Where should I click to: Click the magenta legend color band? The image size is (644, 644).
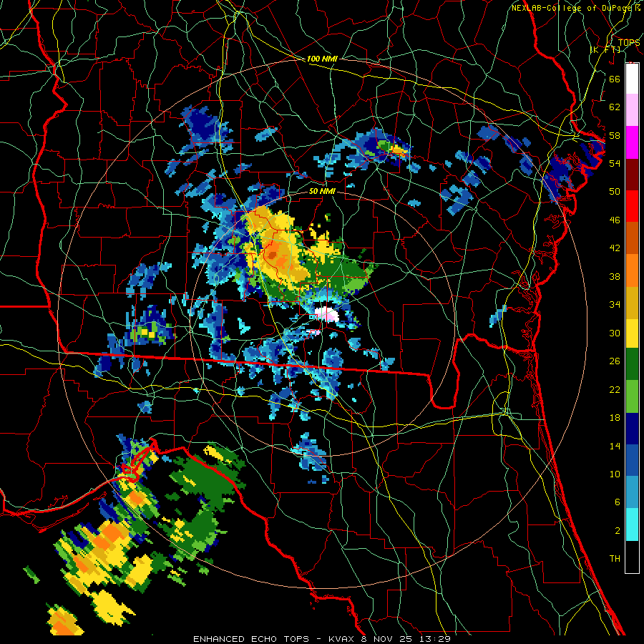(632, 142)
